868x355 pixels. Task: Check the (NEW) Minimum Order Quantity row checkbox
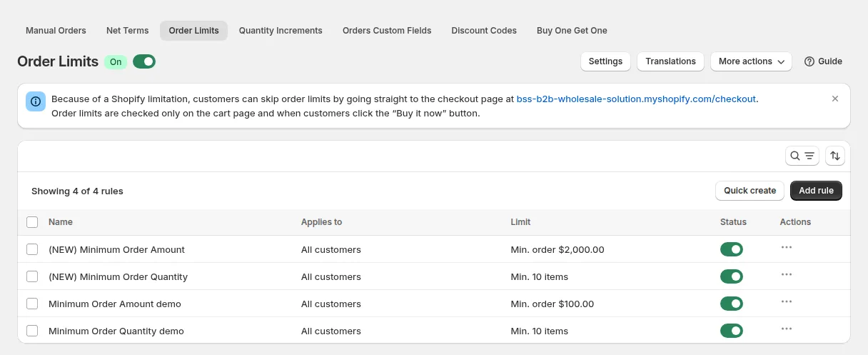[32, 276]
